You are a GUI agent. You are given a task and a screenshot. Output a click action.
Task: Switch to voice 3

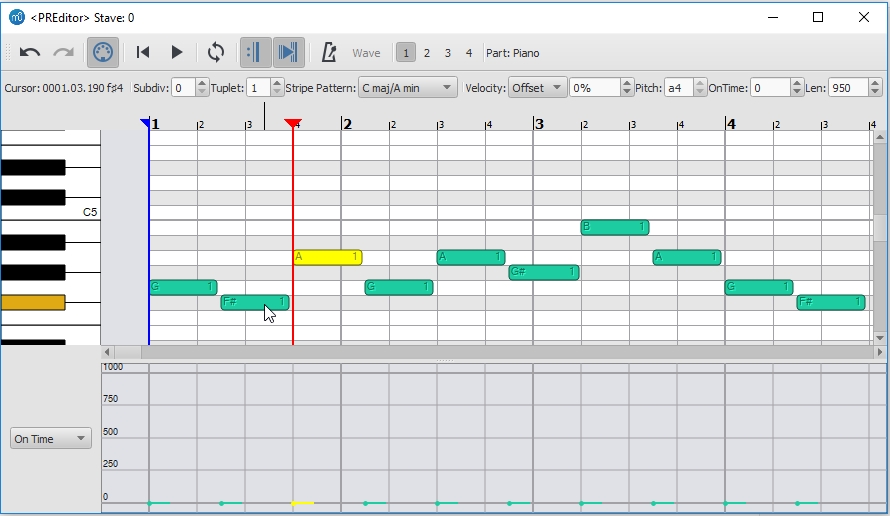(448, 53)
